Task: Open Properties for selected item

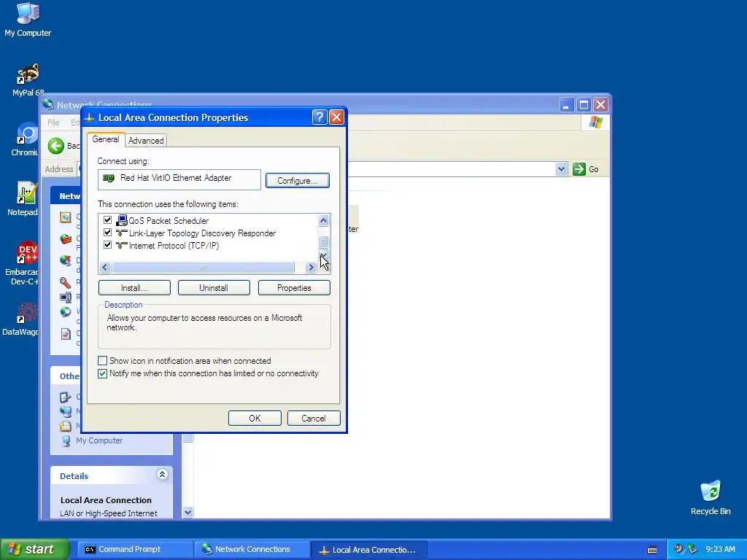Action: pos(294,287)
